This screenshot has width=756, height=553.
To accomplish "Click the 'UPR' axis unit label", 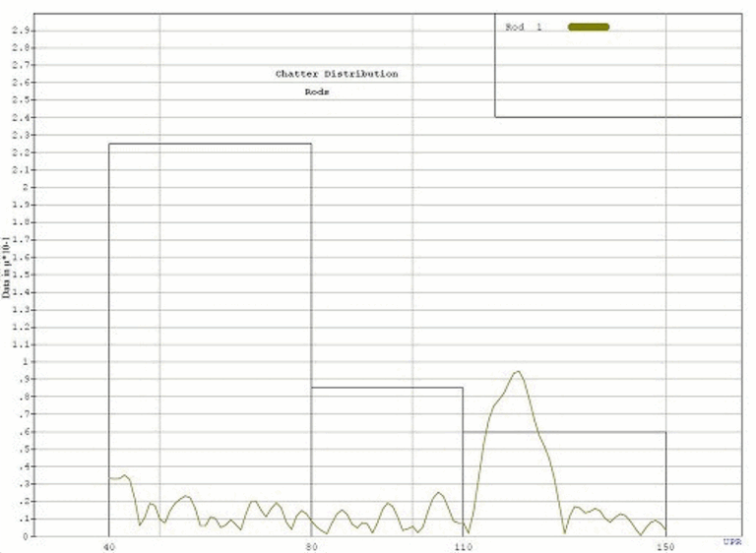I will point(732,542).
